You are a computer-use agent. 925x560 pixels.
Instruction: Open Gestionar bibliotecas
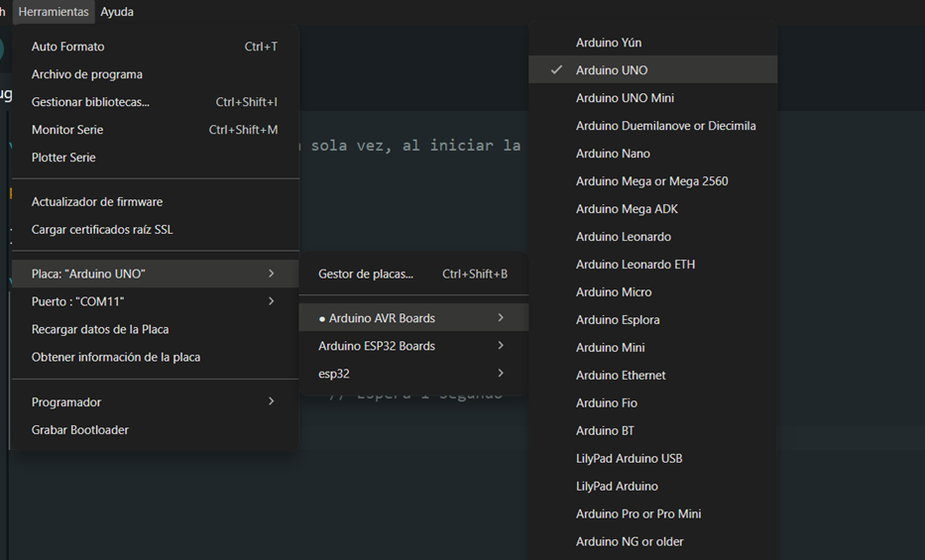click(155, 102)
